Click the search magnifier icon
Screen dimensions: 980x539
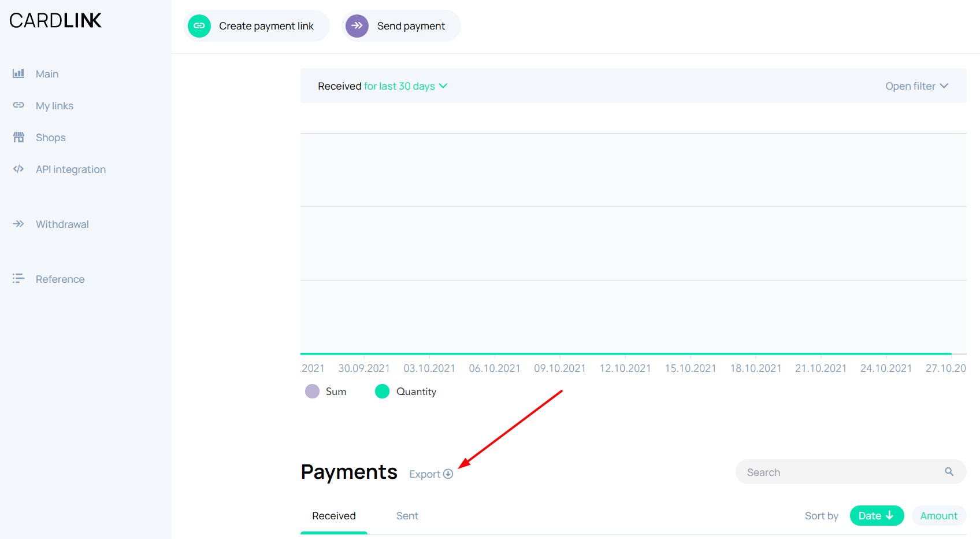click(x=949, y=472)
